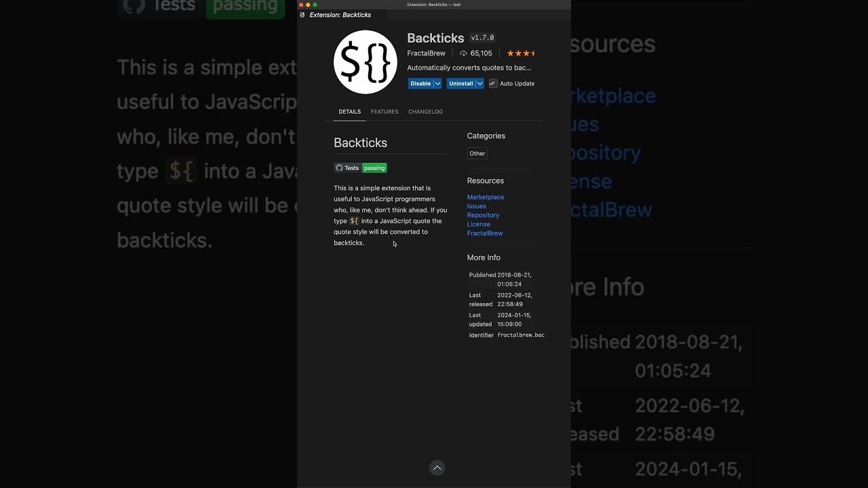This screenshot has height=488, width=868.
Task: Click the GitHub icon in Tests badge
Action: click(340, 168)
